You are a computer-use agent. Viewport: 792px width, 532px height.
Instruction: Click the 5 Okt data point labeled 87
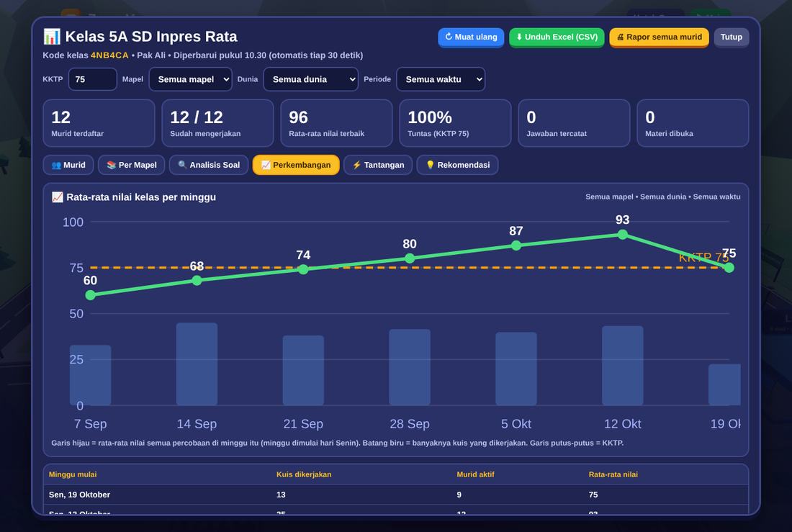click(516, 245)
